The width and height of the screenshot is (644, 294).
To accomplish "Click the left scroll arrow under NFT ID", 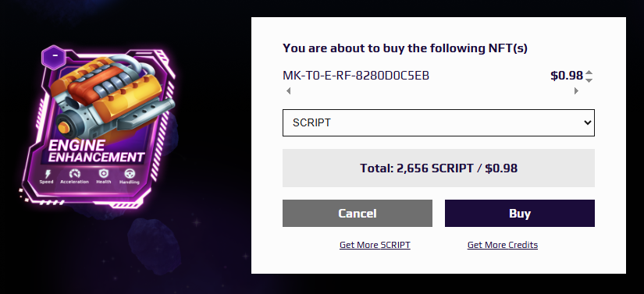I will pos(288,91).
